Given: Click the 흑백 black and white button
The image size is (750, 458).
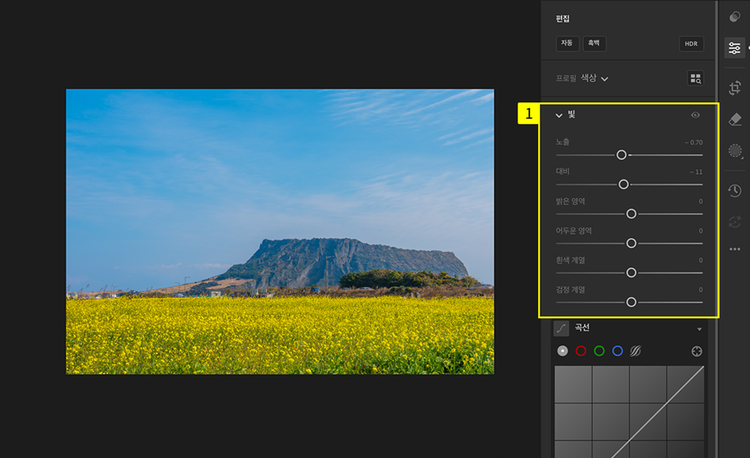Looking at the screenshot, I should pyautogui.click(x=594, y=44).
